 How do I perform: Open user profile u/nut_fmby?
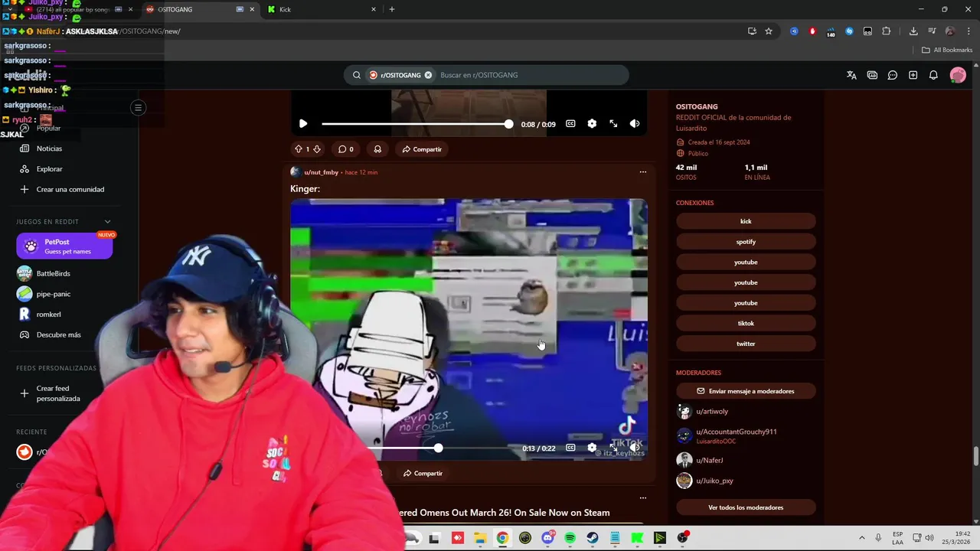click(321, 172)
